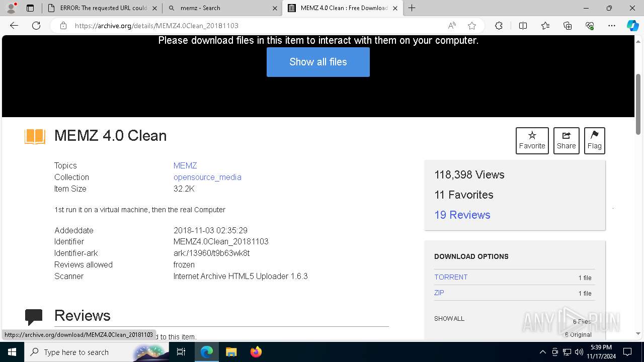The width and height of the screenshot is (644, 362).
Task: Click the page vertical scrollbar thumb
Action: click(638, 104)
